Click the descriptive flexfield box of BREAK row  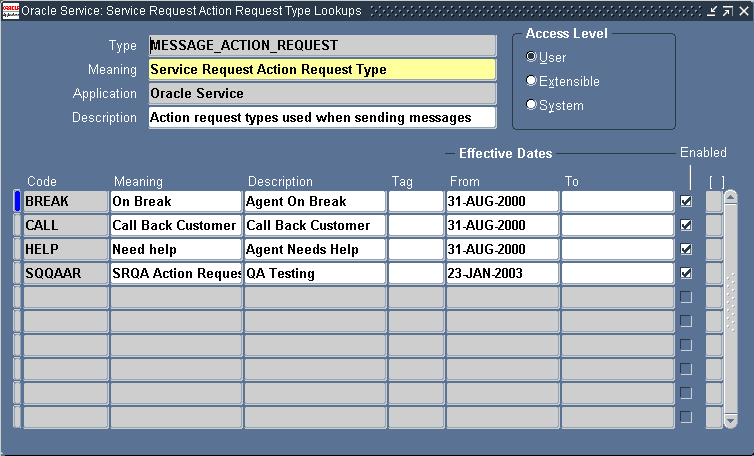(x=714, y=201)
